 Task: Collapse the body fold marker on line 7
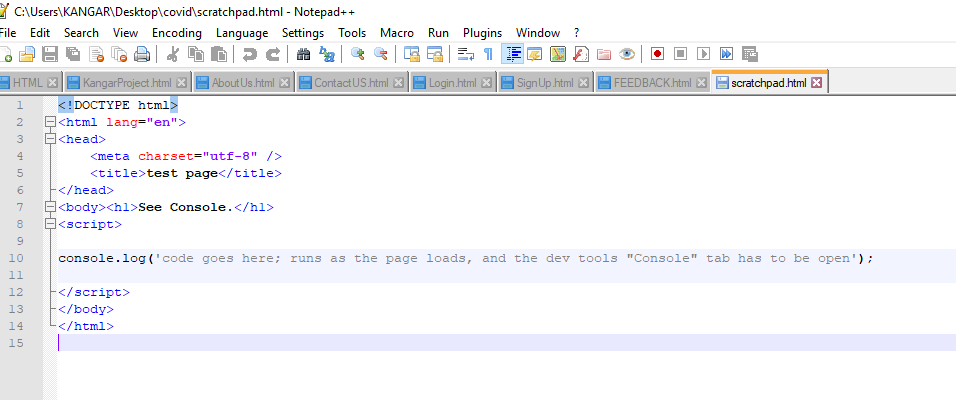(51, 207)
